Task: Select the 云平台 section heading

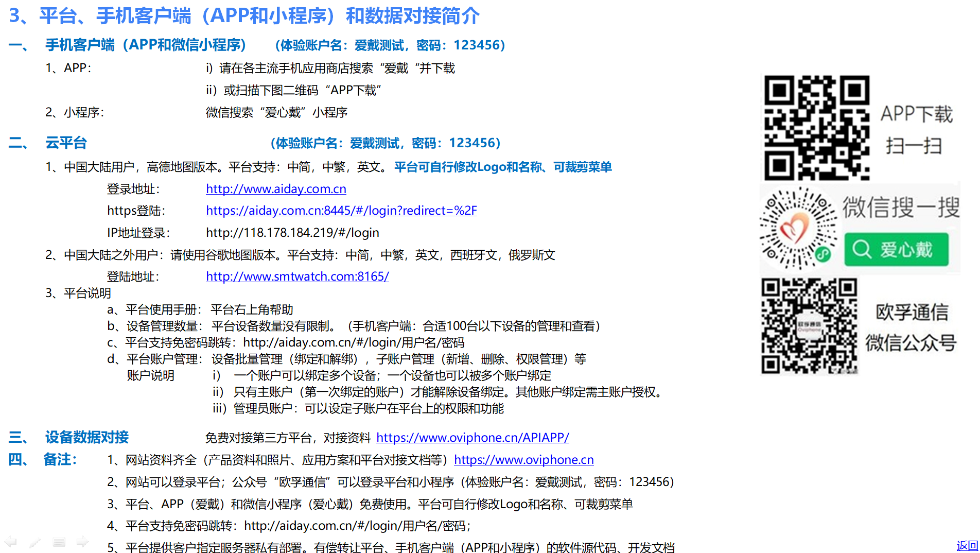Action: 66,143
